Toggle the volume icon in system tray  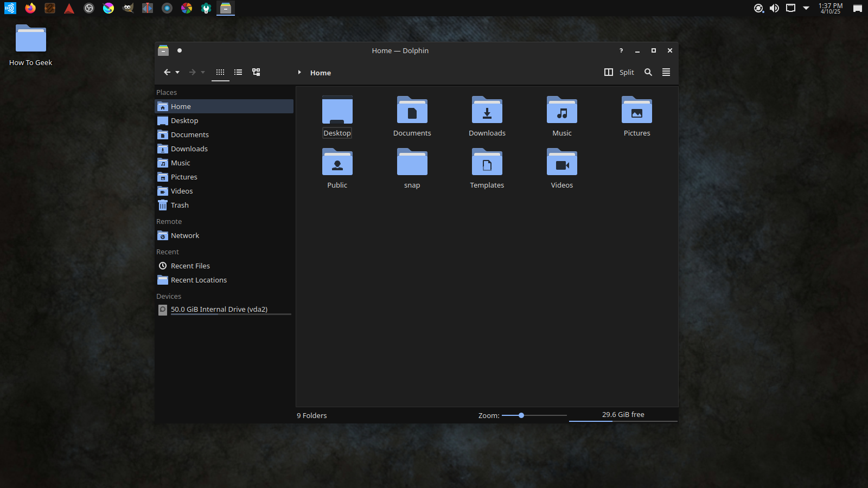[x=774, y=8]
